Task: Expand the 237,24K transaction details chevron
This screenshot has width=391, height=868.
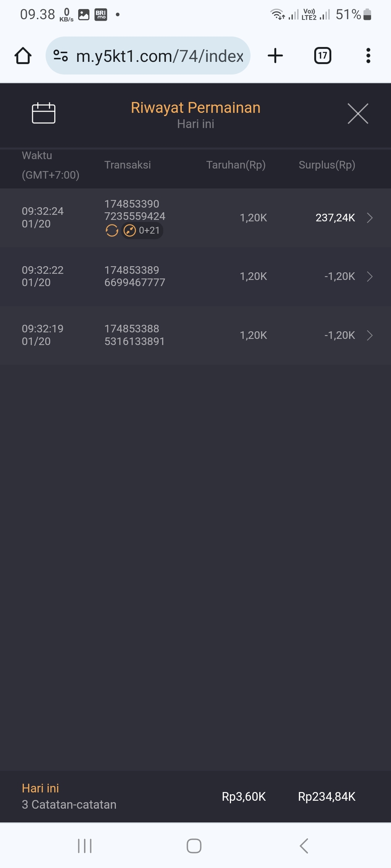Action: [x=370, y=218]
